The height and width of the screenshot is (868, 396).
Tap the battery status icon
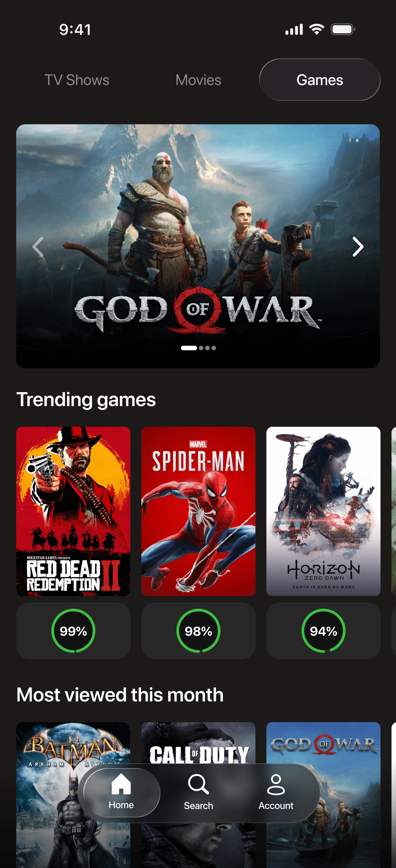coord(343,29)
